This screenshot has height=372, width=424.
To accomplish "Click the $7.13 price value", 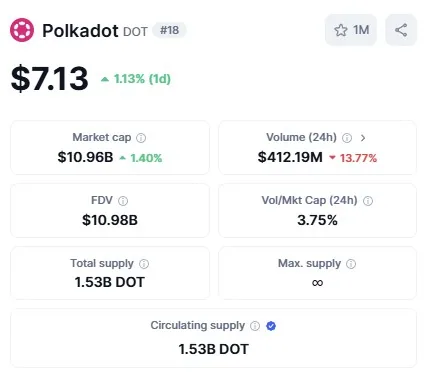I will pyautogui.click(x=49, y=79).
